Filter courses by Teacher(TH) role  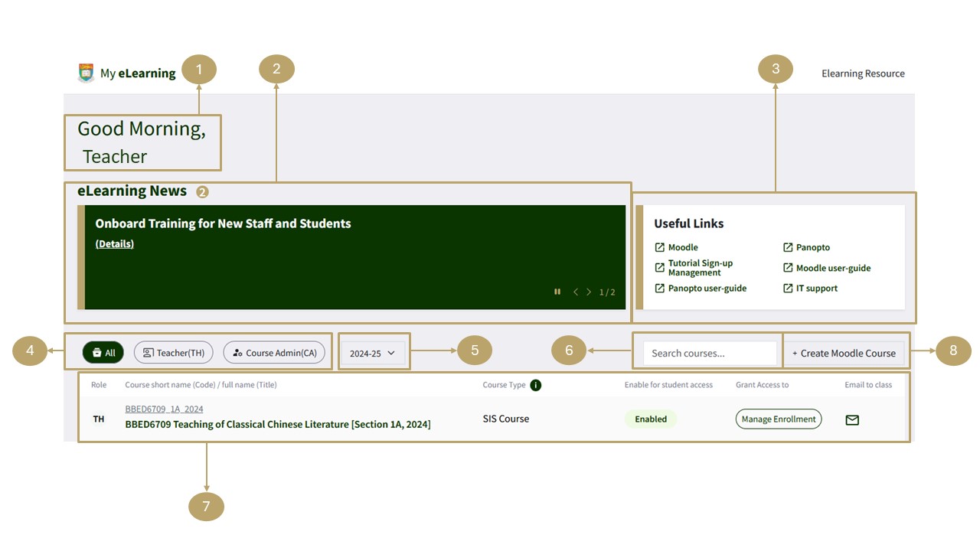174,353
